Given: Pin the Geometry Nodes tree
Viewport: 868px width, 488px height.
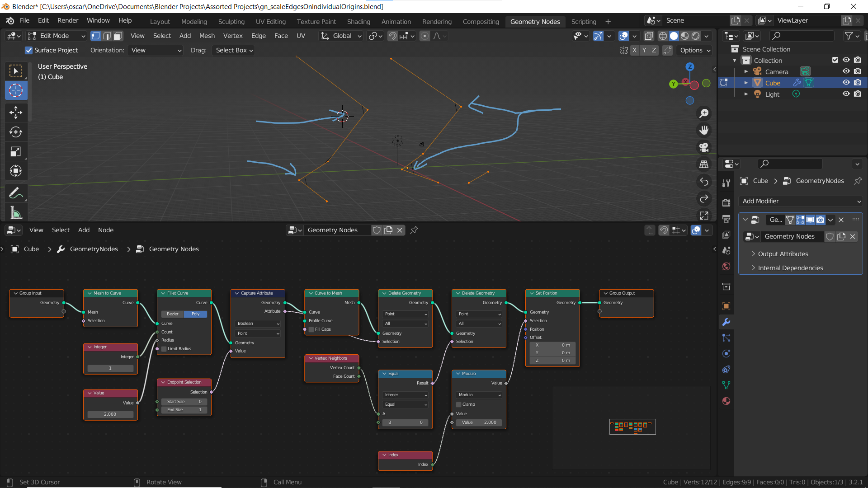Looking at the screenshot, I should coord(414,230).
